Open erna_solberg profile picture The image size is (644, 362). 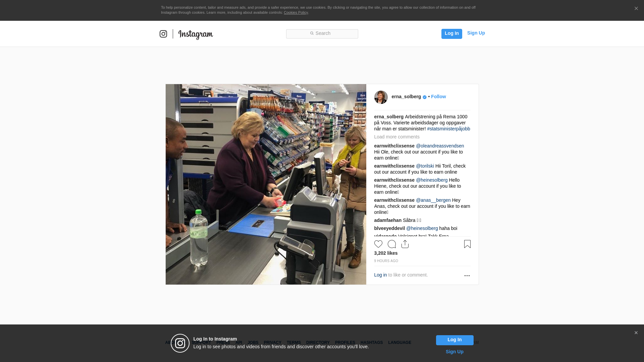click(x=381, y=97)
